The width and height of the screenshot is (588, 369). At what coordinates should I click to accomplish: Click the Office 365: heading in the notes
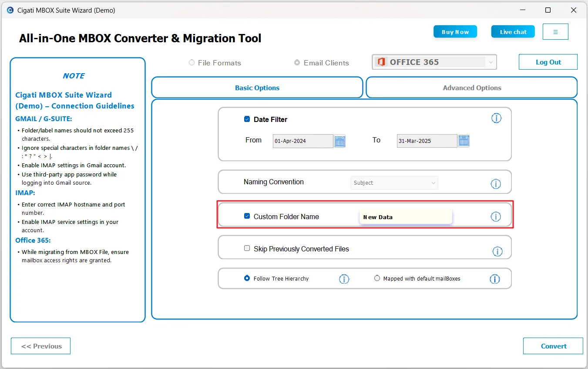tap(33, 240)
